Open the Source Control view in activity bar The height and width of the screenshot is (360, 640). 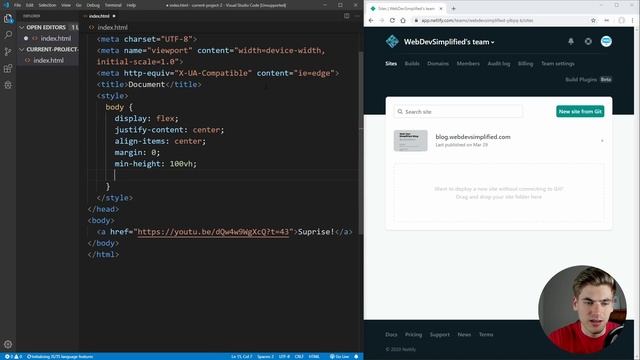coord(8,51)
